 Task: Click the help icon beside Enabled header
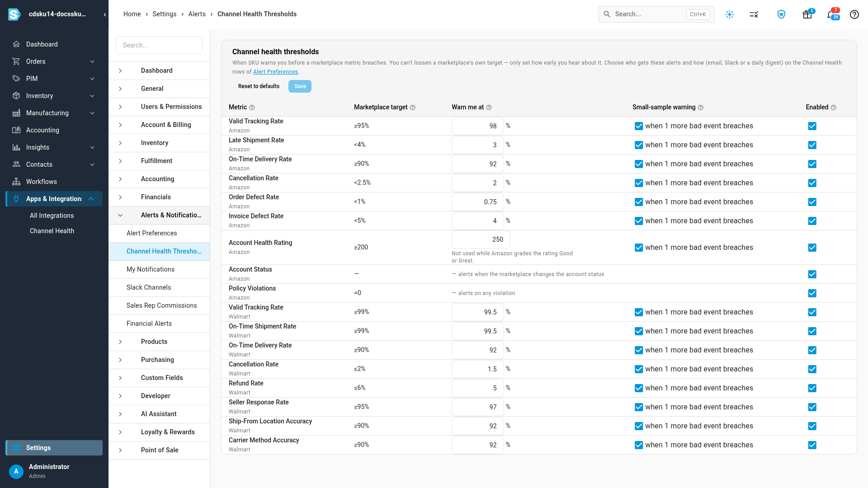click(834, 108)
